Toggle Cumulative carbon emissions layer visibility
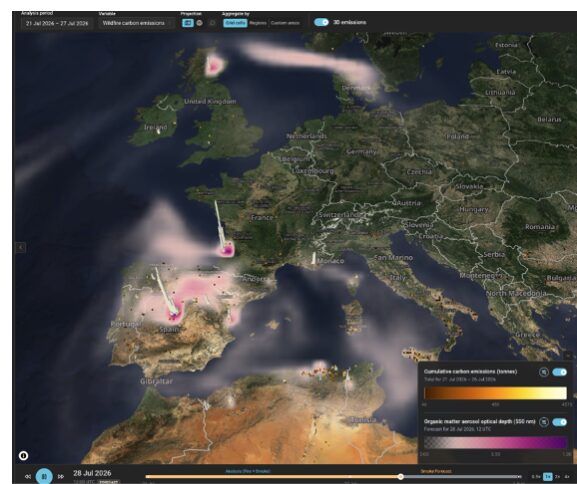 pos(559,372)
